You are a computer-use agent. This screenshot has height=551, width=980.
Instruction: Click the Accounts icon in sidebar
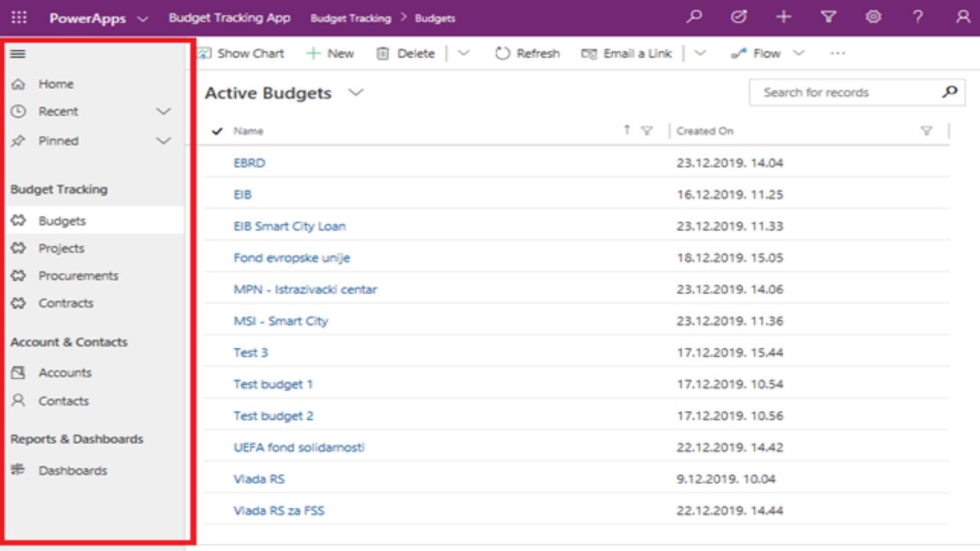[19, 373]
